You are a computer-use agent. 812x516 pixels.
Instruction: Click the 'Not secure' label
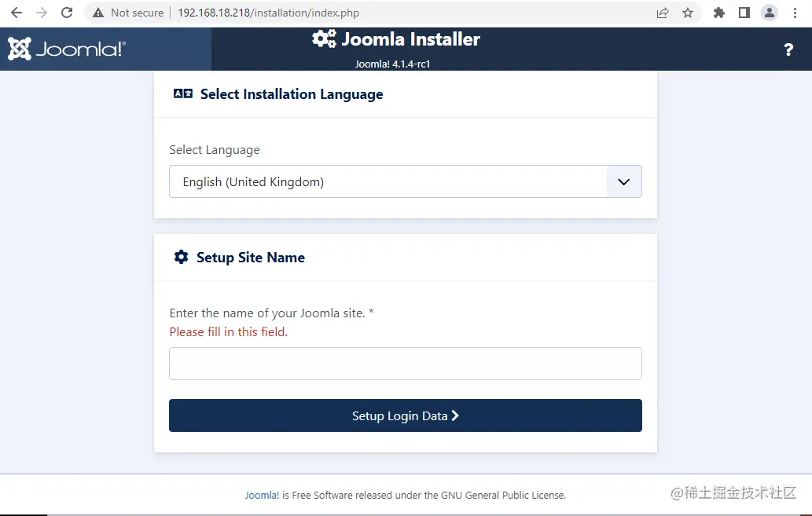[138, 13]
